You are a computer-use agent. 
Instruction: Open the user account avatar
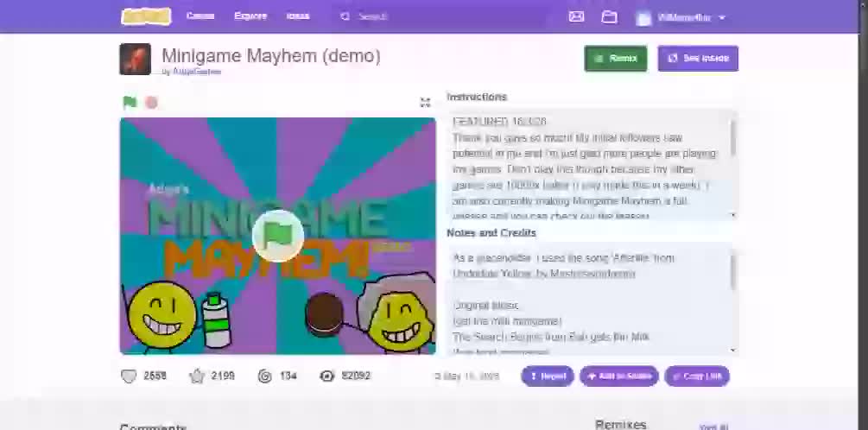tap(643, 18)
